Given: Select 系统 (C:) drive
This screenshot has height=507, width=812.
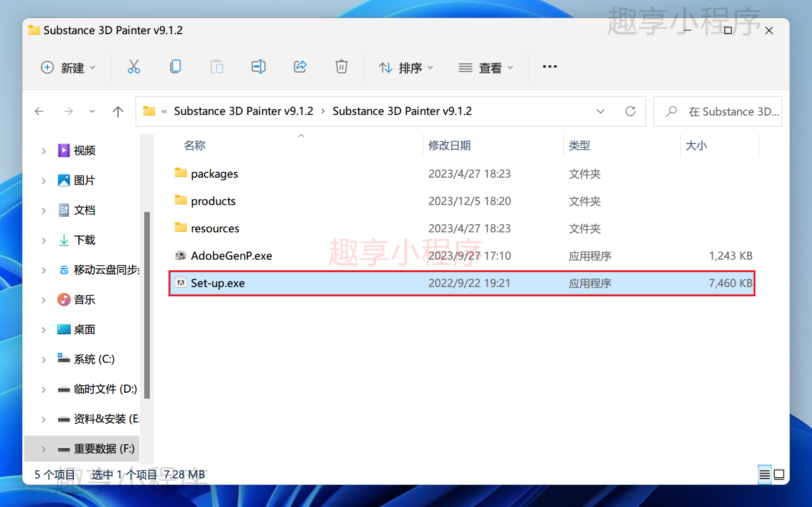Looking at the screenshot, I should click(x=94, y=359).
